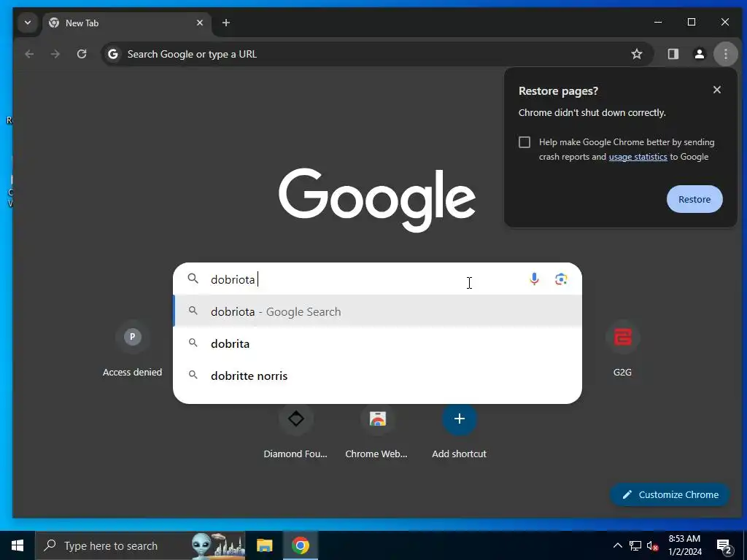Open the Chrome Web... shortcut
This screenshot has width=747, height=560.
[x=376, y=431]
